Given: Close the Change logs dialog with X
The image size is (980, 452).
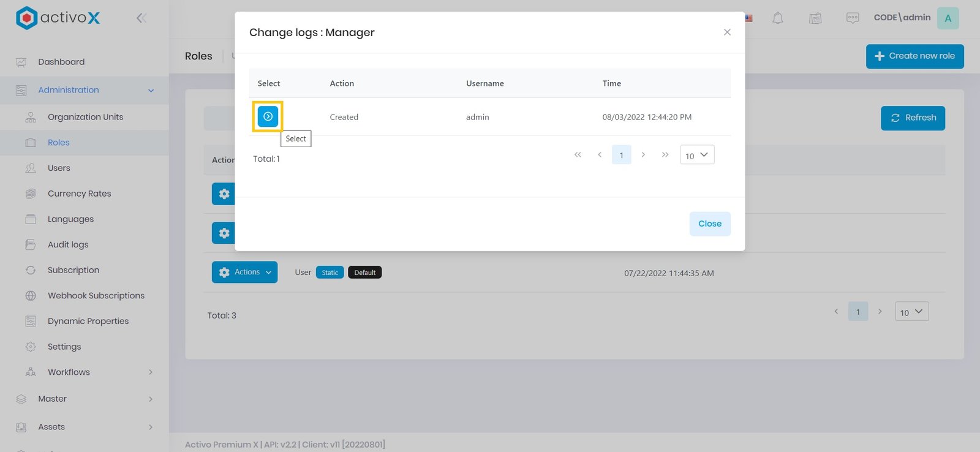Looking at the screenshot, I should 727,32.
